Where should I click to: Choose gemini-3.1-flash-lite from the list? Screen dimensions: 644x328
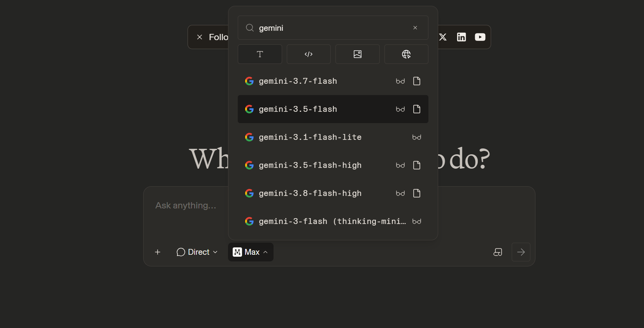point(333,137)
